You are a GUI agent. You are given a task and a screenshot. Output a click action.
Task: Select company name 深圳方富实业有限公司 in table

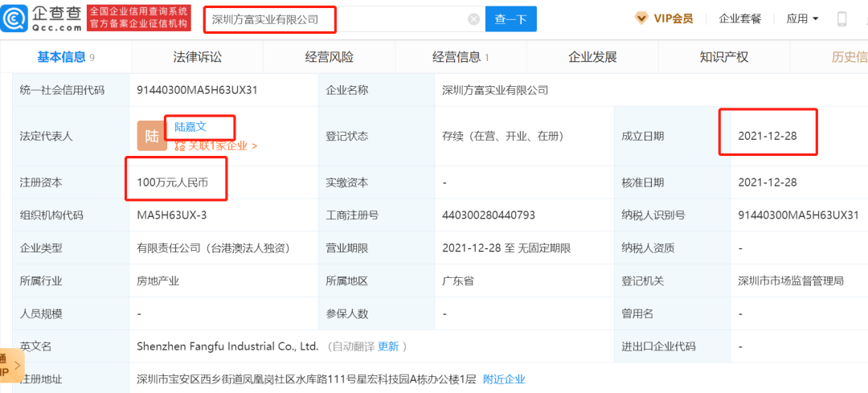(495, 90)
